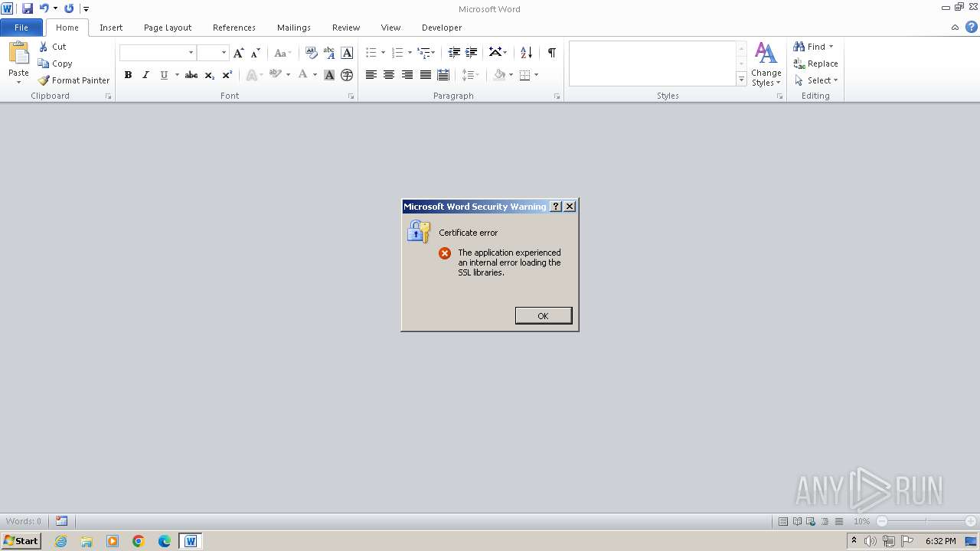Click the Word Help icon

pos(972,27)
